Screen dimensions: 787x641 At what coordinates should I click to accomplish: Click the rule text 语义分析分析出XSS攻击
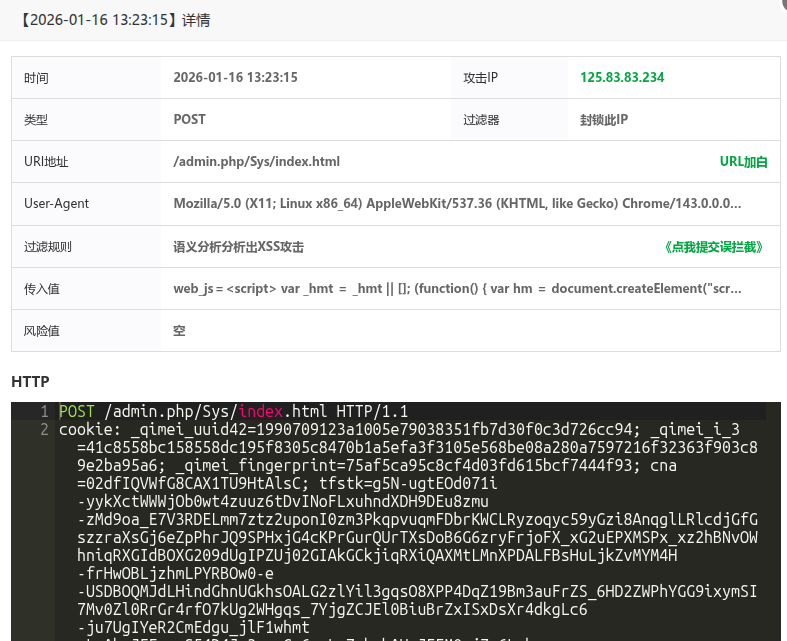click(238, 247)
